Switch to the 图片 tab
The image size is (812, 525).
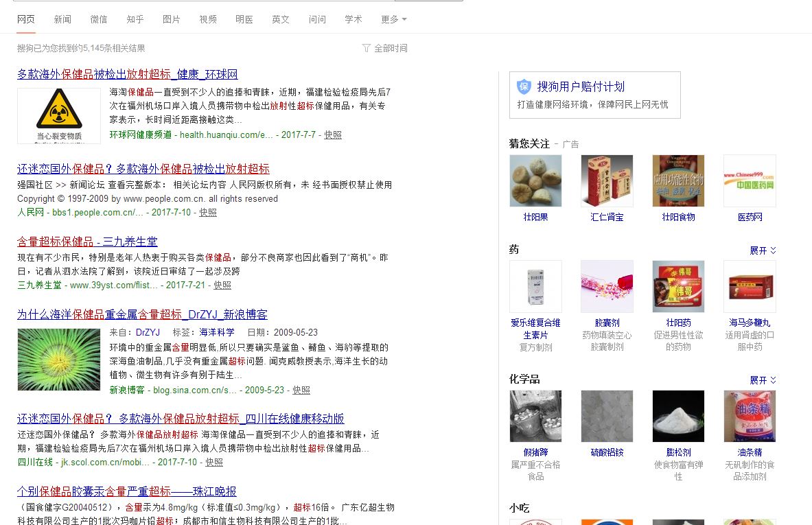pyautogui.click(x=171, y=19)
